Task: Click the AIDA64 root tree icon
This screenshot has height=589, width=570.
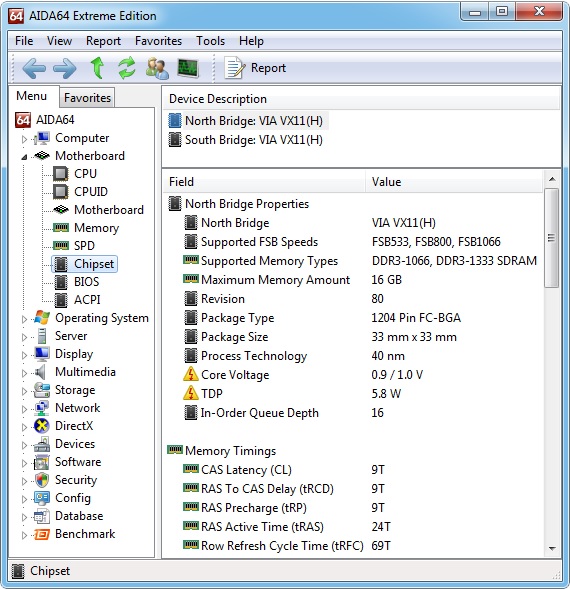Action: pos(23,120)
